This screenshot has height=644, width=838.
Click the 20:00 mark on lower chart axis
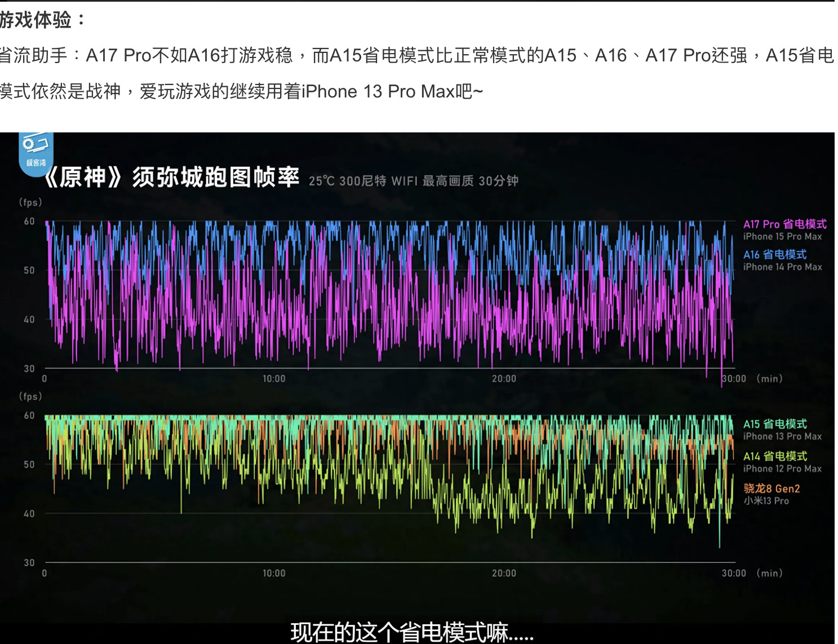[504, 573]
